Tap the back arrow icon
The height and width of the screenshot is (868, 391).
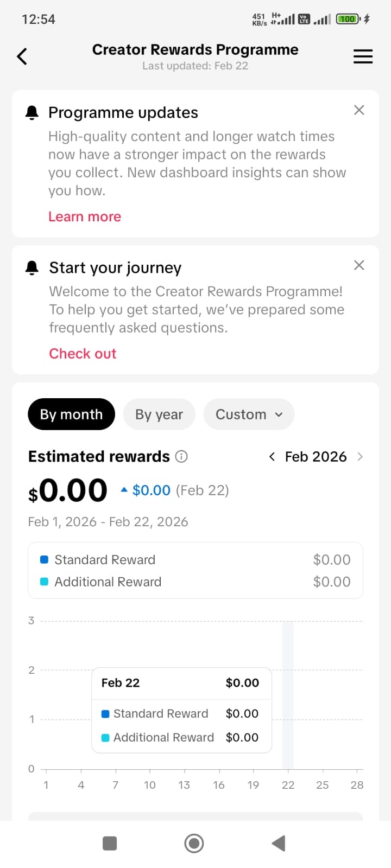click(x=22, y=56)
